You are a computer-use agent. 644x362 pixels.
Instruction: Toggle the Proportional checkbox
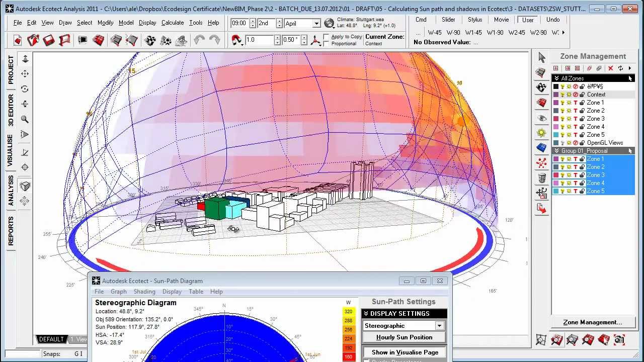point(327,44)
